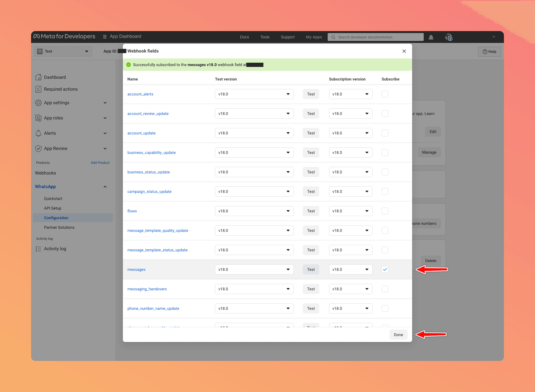Subscribe to account_alerts checkbox
The image size is (535, 392).
click(x=385, y=94)
